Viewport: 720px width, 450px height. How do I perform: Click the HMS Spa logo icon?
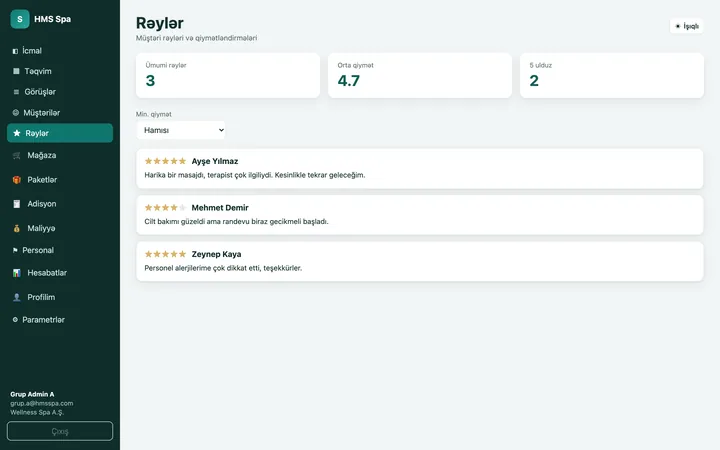pyautogui.click(x=20, y=19)
